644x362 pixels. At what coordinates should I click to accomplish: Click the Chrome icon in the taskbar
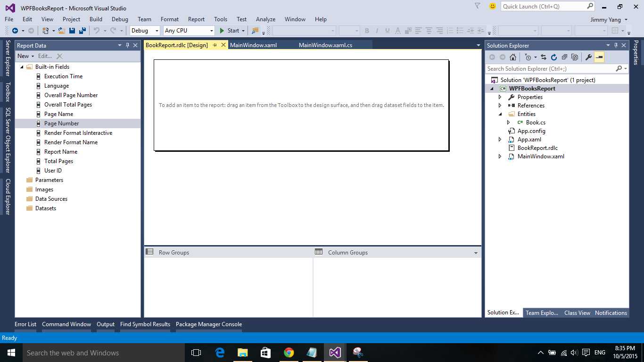[x=289, y=353]
